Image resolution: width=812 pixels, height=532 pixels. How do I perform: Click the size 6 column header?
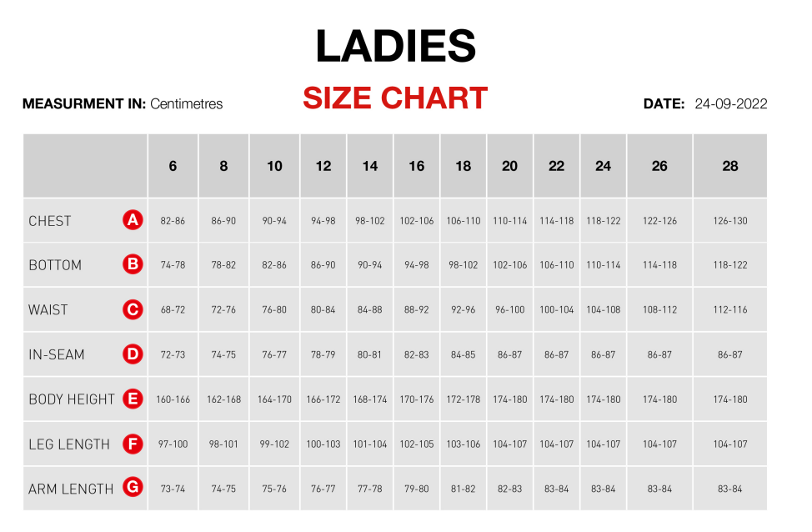(173, 166)
